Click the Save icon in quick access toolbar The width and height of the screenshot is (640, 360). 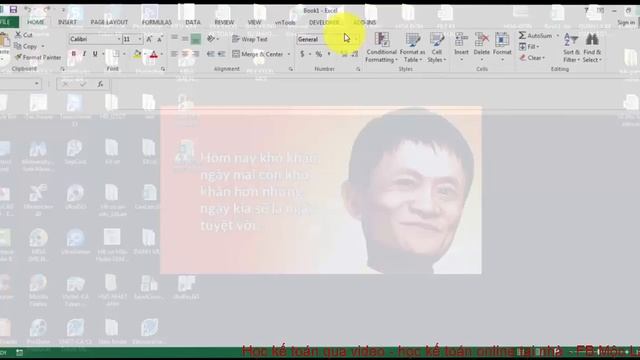click(13, 9)
